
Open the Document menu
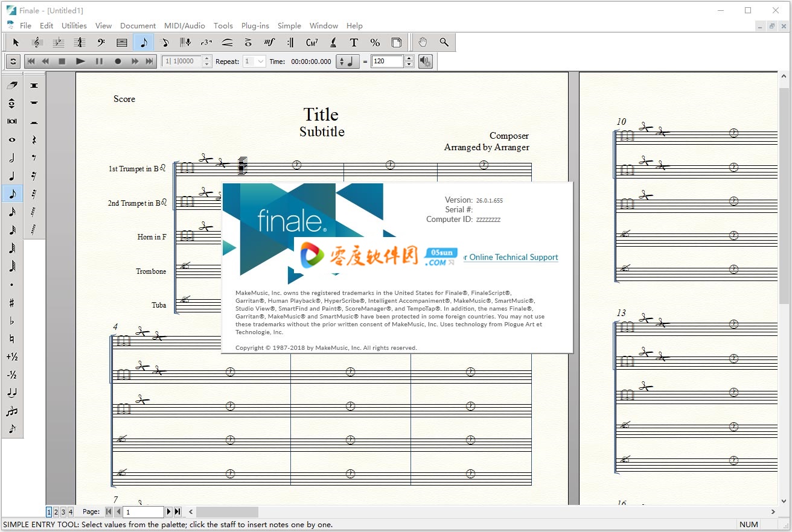[x=138, y=25]
